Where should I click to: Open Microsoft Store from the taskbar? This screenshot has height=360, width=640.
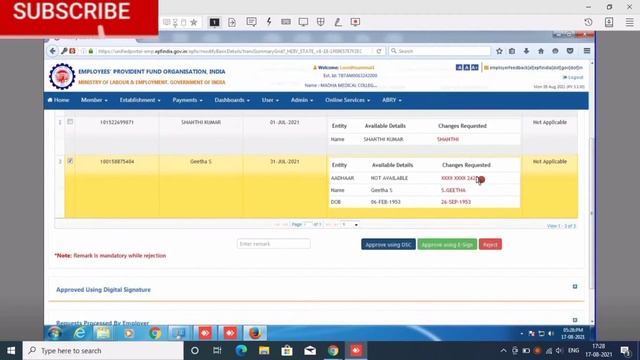click(x=287, y=351)
